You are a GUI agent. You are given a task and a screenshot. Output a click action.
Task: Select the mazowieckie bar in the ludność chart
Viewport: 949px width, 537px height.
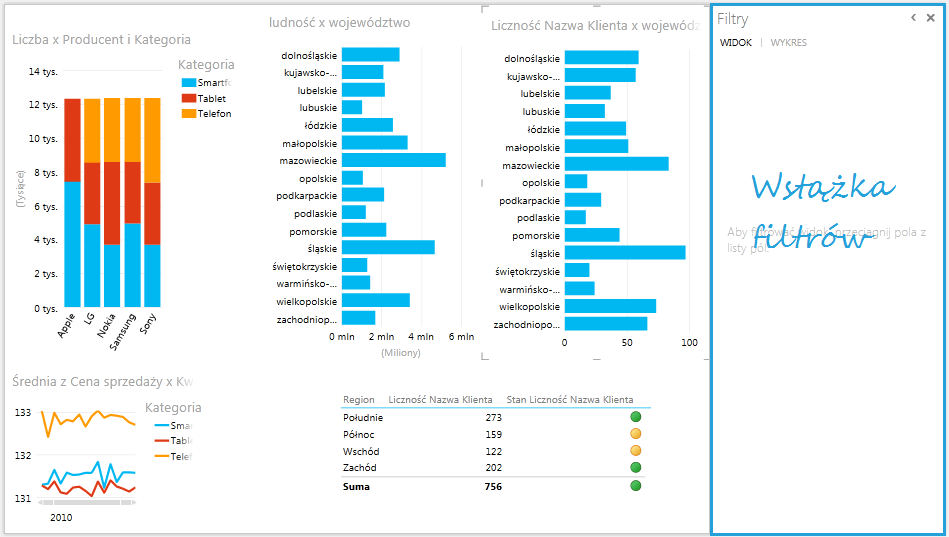pyautogui.click(x=393, y=160)
